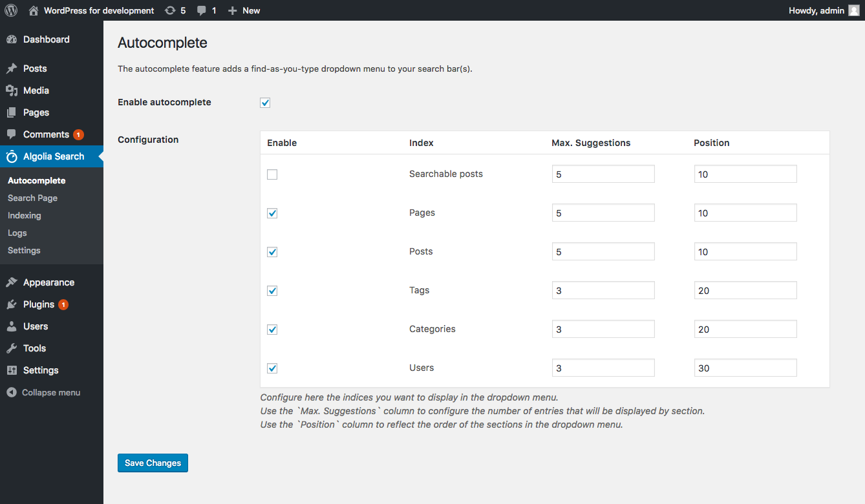Click the Users person icon
865x504 pixels.
[x=12, y=326]
